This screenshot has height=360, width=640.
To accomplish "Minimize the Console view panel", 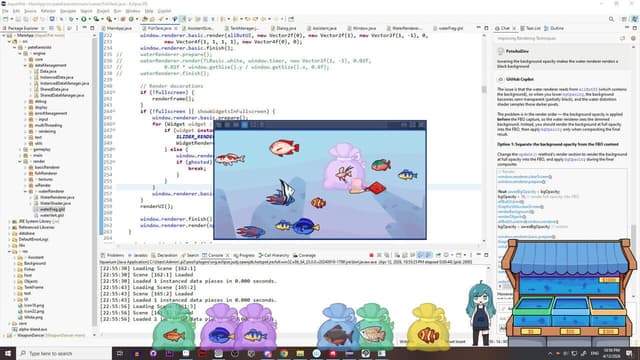I will click(x=478, y=255).
